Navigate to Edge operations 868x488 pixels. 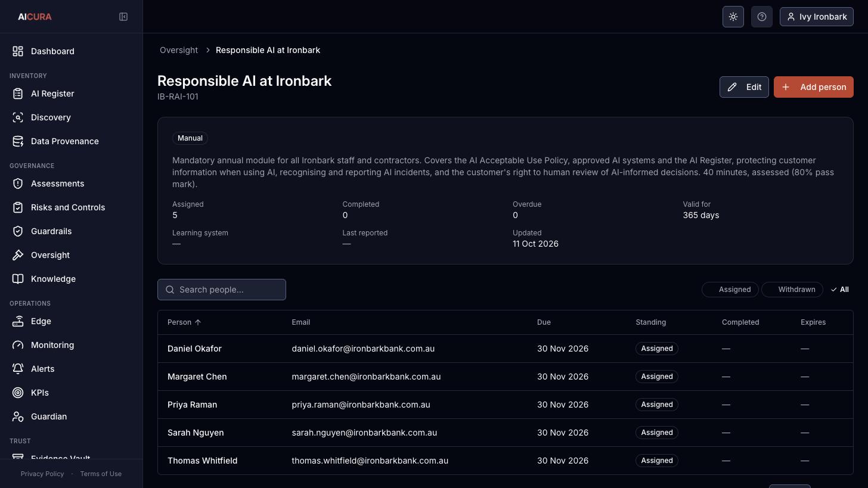72,321
